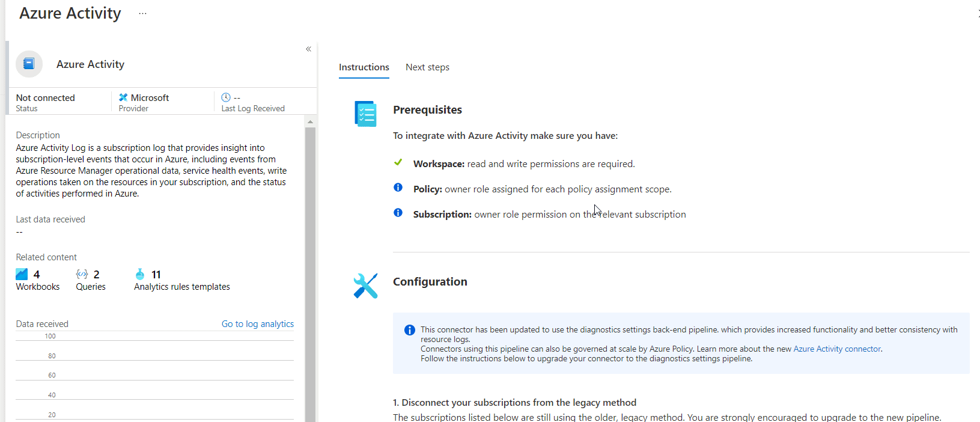This screenshot has height=422, width=980.
Task: Open the Workbooks related content icon
Action: [22, 274]
